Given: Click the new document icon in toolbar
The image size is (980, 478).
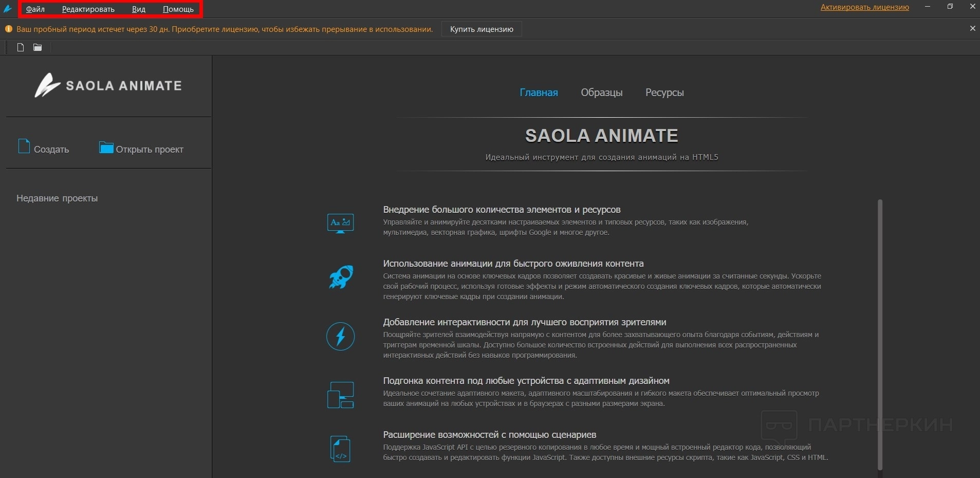Looking at the screenshot, I should click(21, 47).
